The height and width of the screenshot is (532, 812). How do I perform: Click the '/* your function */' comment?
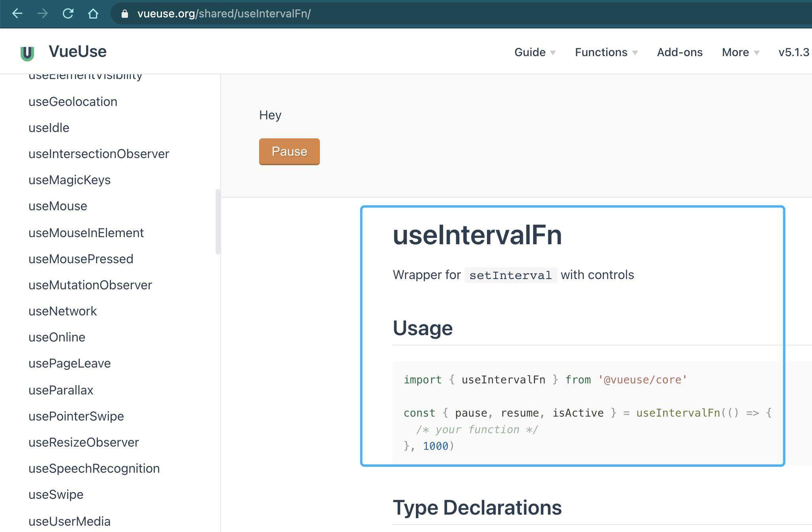pos(477,430)
